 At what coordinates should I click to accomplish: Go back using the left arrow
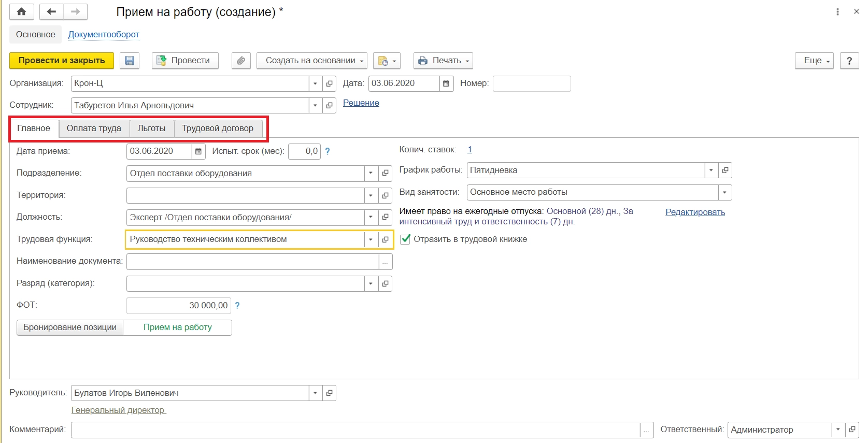(51, 12)
